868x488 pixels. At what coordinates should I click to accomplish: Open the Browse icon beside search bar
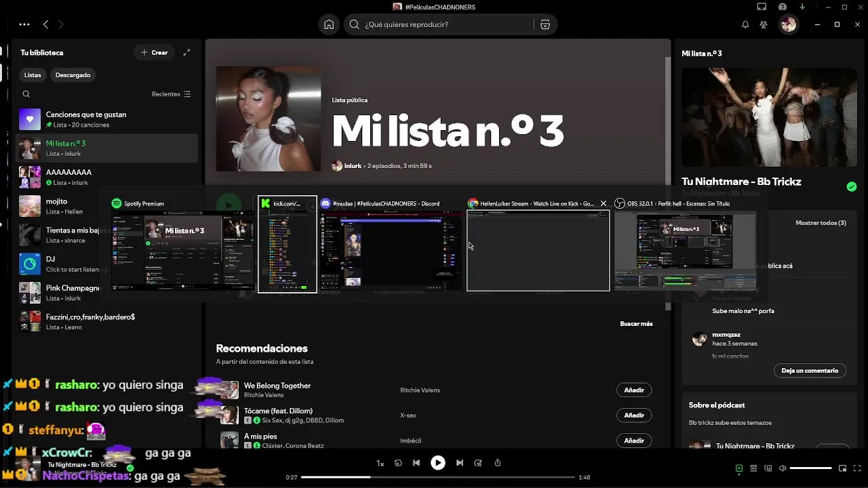point(545,24)
